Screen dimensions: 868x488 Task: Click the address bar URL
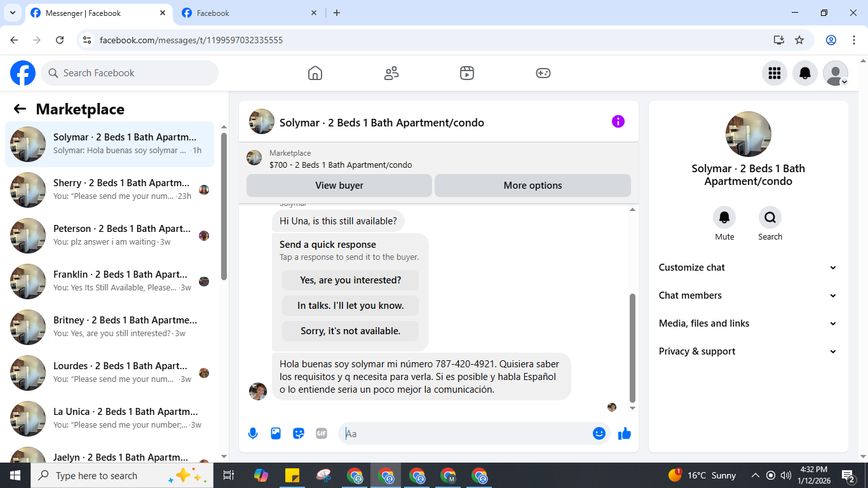click(x=191, y=40)
